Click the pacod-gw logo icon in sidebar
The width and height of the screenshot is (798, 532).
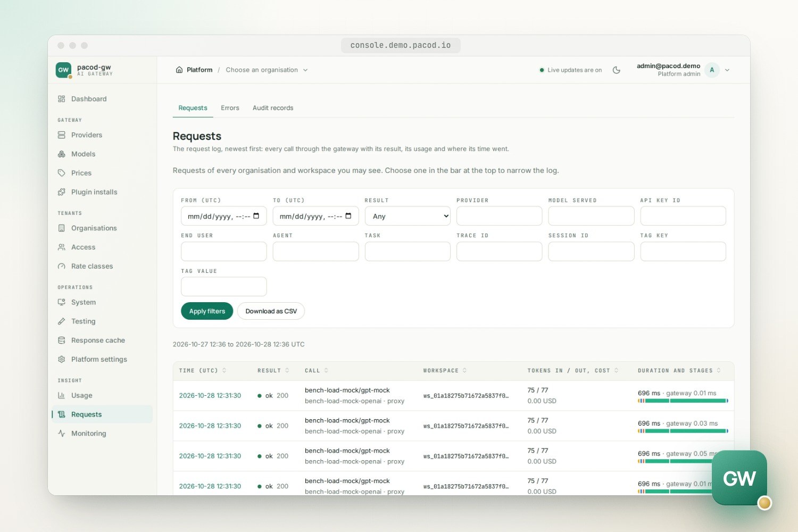coord(63,70)
